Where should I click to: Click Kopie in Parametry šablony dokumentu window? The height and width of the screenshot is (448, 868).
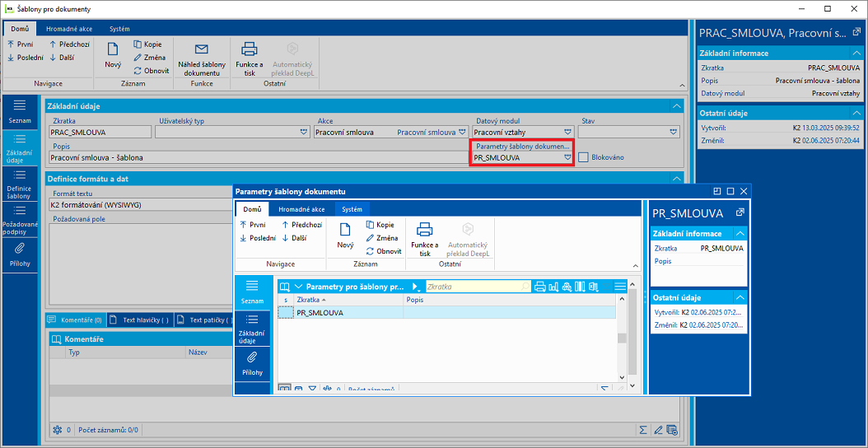[380, 225]
